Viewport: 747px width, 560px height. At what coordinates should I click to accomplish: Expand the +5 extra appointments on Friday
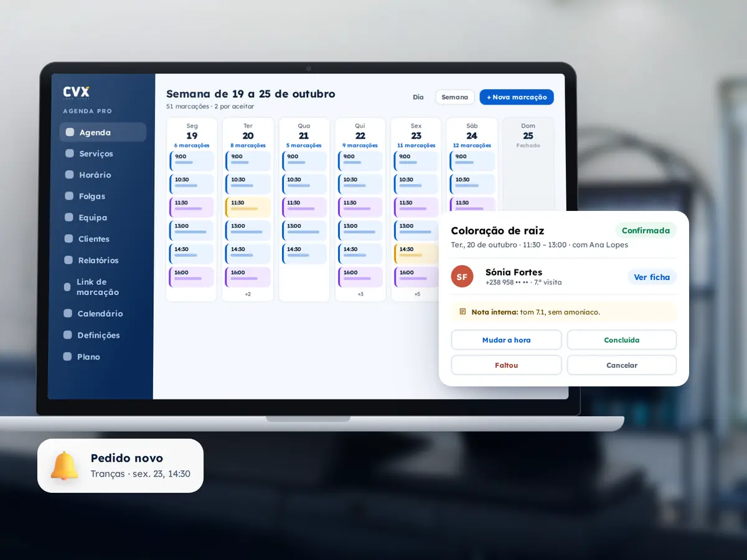[x=416, y=294]
